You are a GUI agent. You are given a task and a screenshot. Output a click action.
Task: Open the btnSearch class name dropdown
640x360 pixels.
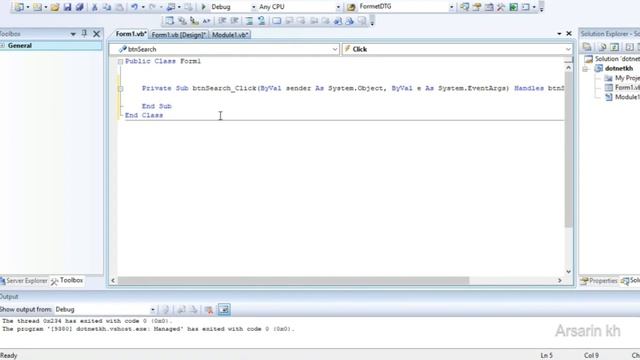coord(335,49)
